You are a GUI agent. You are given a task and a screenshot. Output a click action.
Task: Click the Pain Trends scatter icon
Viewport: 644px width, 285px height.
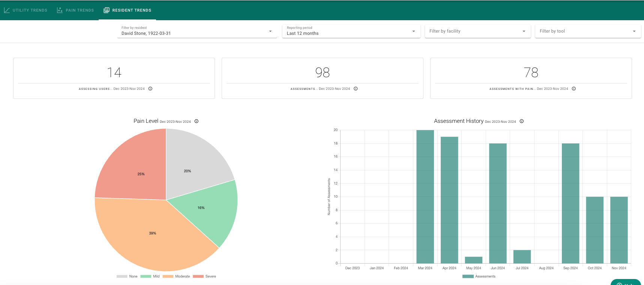[60, 10]
